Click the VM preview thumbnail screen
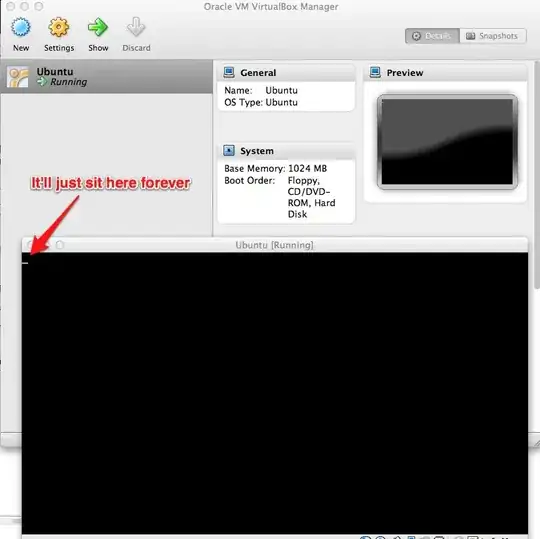540x539 pixels. [x=447, y=142]
